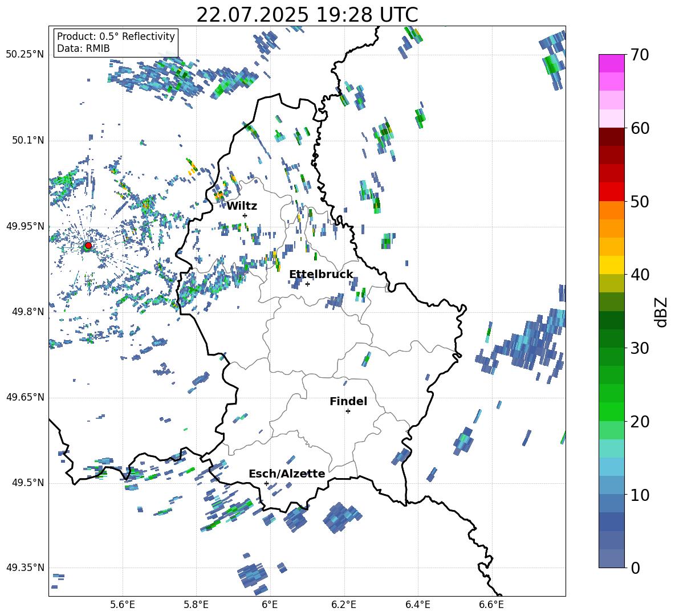
Task: Click the latitude label '49.8°N'
Action: click(x=27, y=312)
